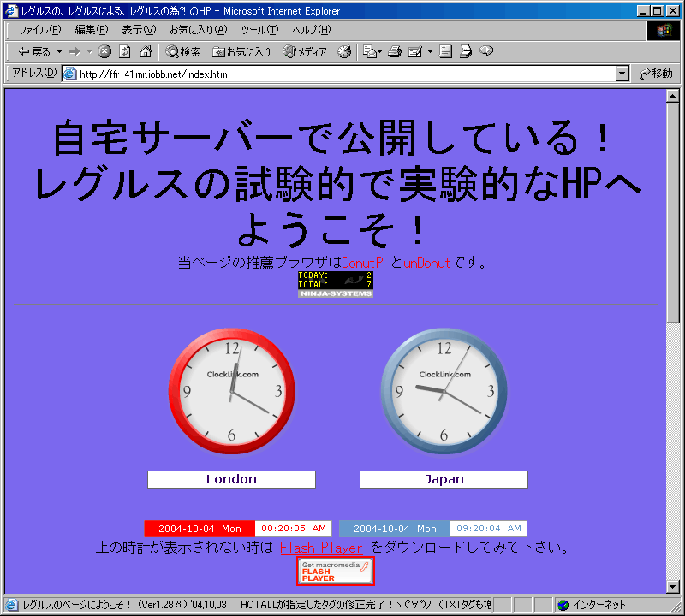Click the London label button
Viewport: 685px width, 616px height.
pos(231,479)
